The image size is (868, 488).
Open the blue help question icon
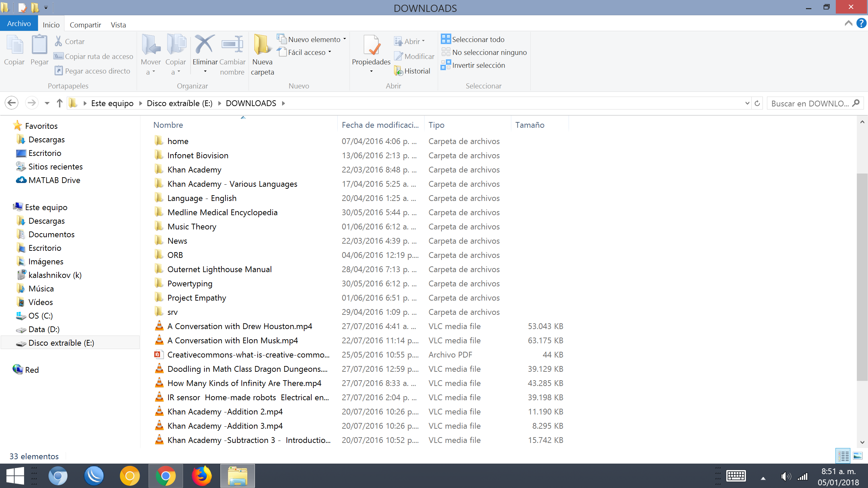(x=862, y=23)
